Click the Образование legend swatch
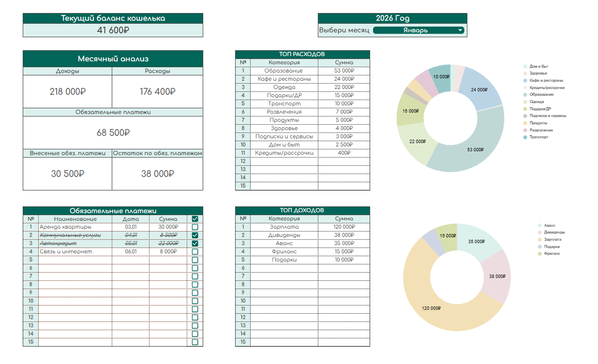Image resolution: width=598 pixels, height=364 pixels. 525,95
